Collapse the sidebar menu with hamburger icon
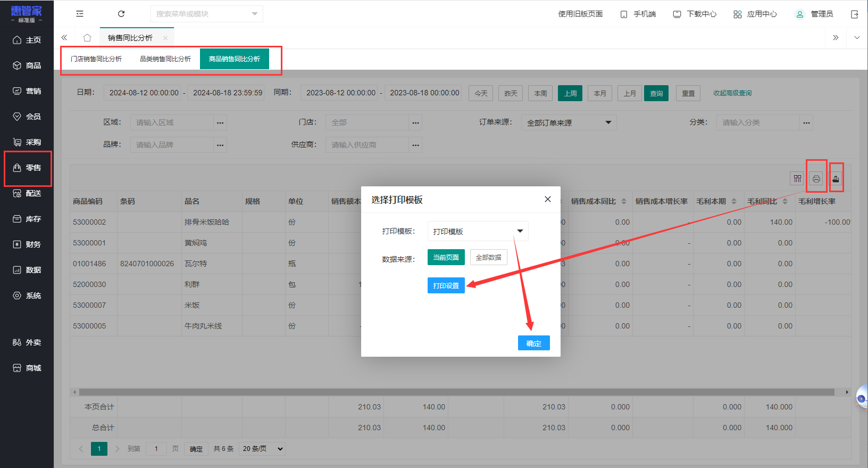This screenshot has width=868, height=468. point(80,14)
